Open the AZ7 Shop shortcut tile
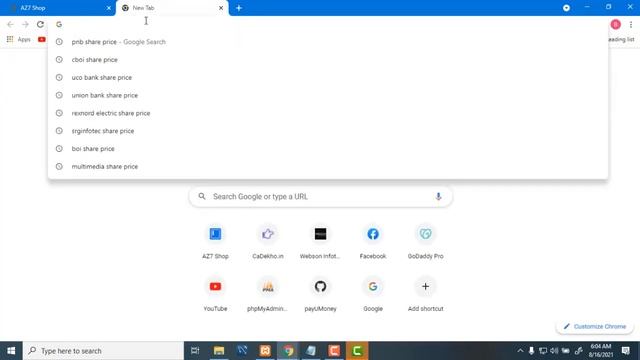The width and height of the screenshot is (640, 360). 216,242
